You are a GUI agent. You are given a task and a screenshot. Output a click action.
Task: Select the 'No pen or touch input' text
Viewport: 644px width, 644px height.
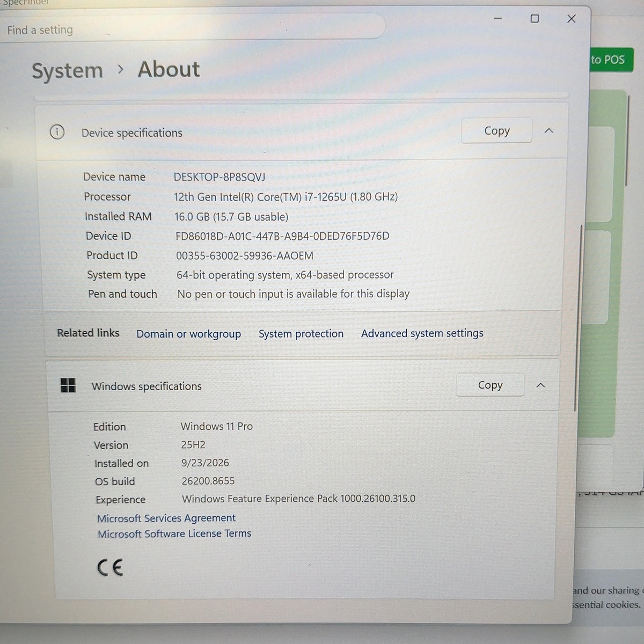pyautogui.click(x=294, y=294)
